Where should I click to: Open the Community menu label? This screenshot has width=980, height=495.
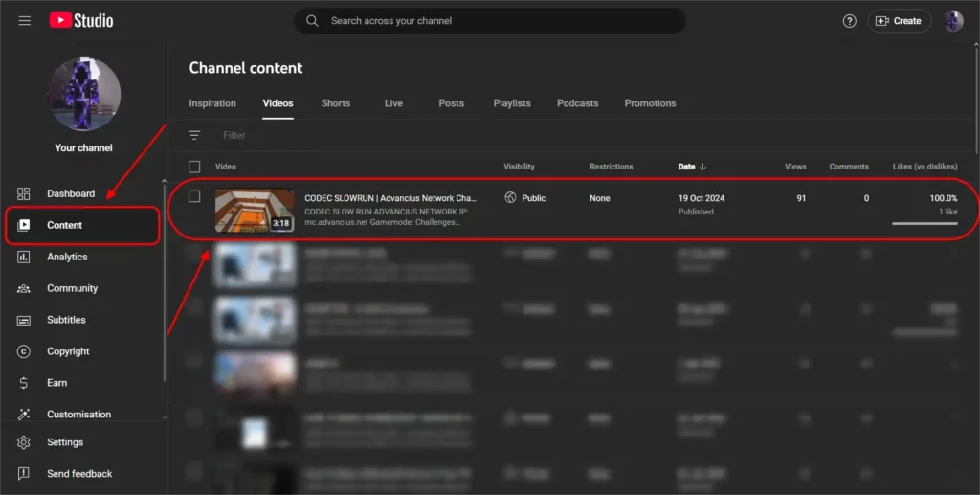tap(72, 288)
